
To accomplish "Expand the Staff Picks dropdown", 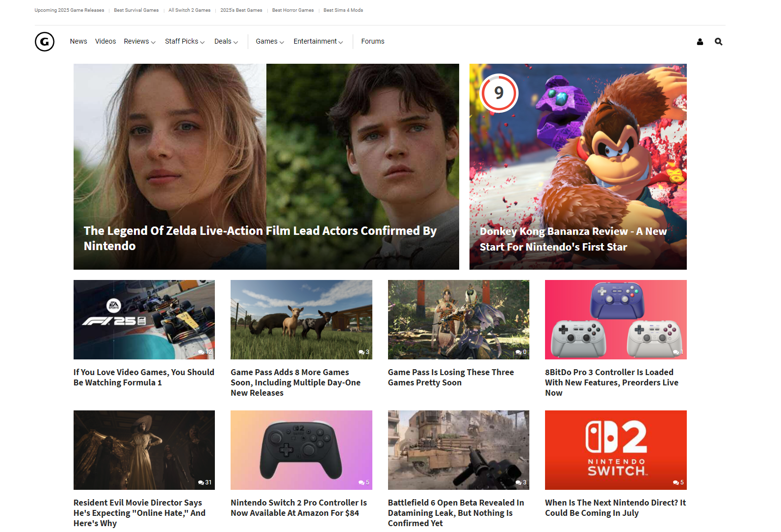I will click(185, 42).
